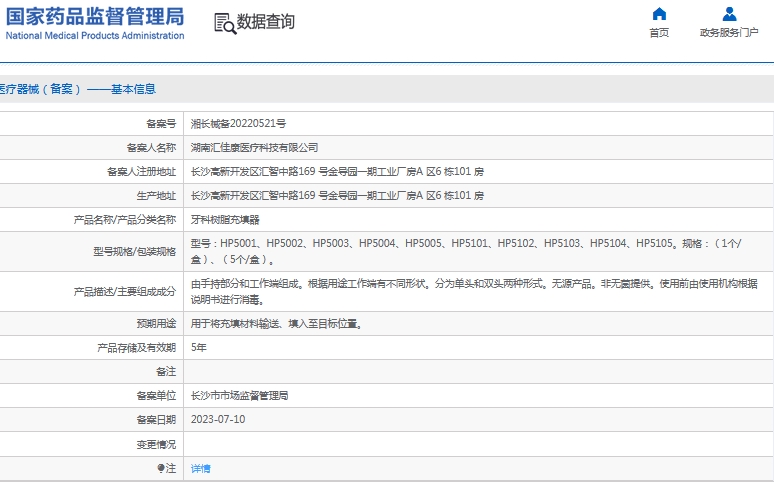
Task: Click the 预期用途 row label
Action: tap(156, 324)
